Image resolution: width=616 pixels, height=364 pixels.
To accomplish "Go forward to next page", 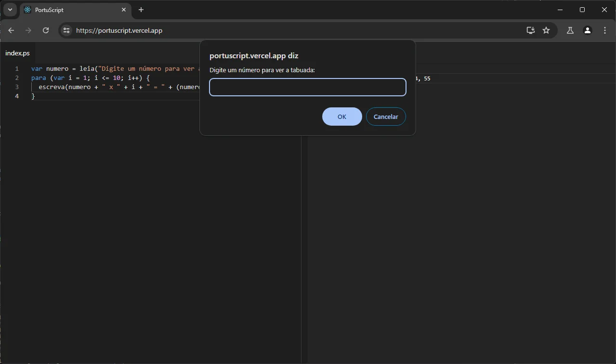I will [28, 30].
